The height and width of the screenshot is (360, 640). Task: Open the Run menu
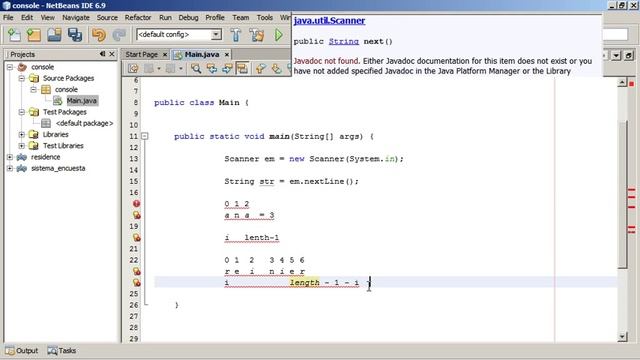pos(165,18)
